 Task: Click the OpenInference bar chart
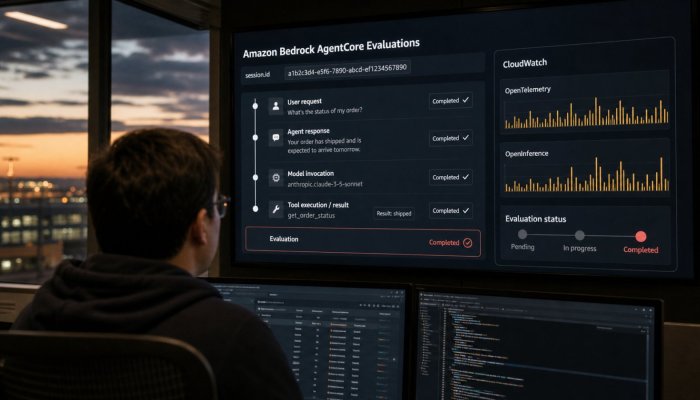pos(587,175)
